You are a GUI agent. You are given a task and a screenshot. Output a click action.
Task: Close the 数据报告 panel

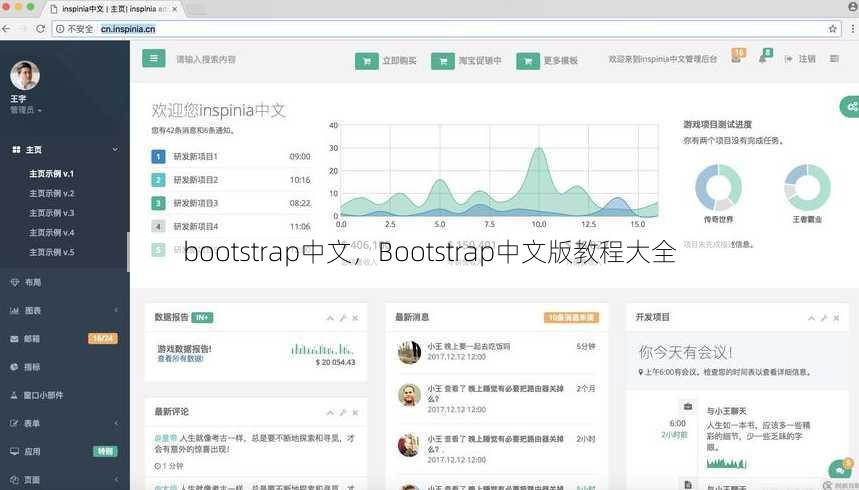[355, 318]
